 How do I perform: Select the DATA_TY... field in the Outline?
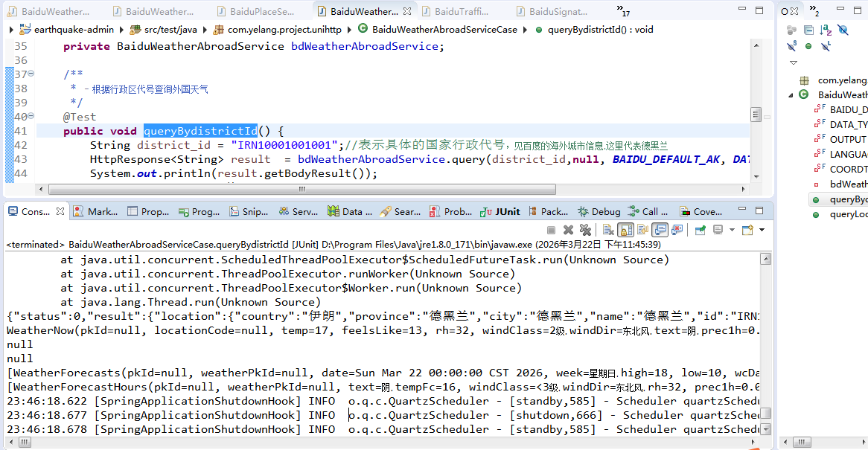point(840,124)
